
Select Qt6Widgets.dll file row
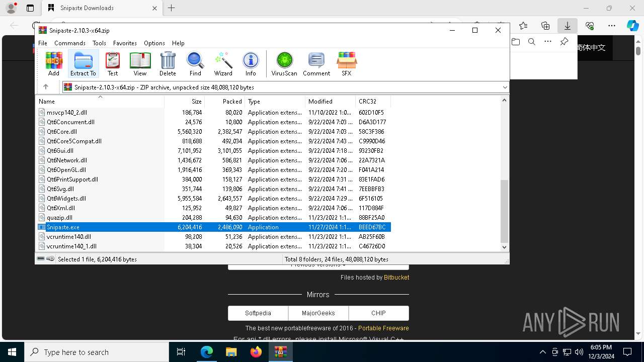tap(213, 199)
